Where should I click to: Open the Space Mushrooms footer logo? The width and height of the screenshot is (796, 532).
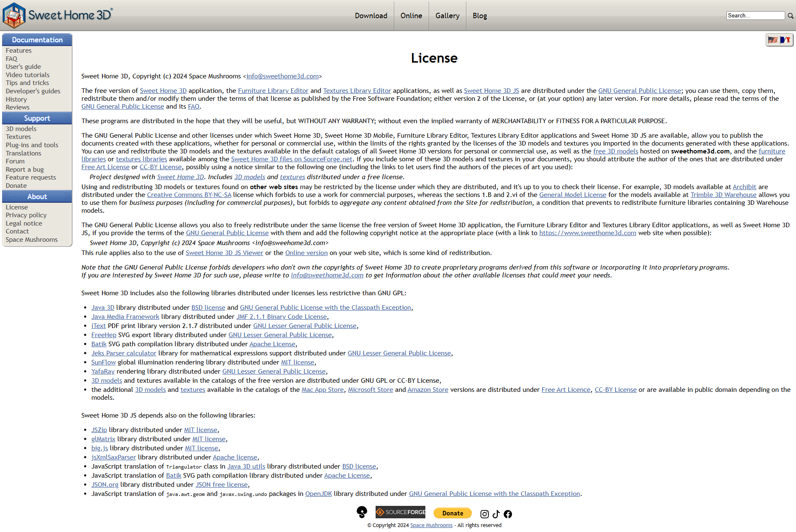click(362, 513)
